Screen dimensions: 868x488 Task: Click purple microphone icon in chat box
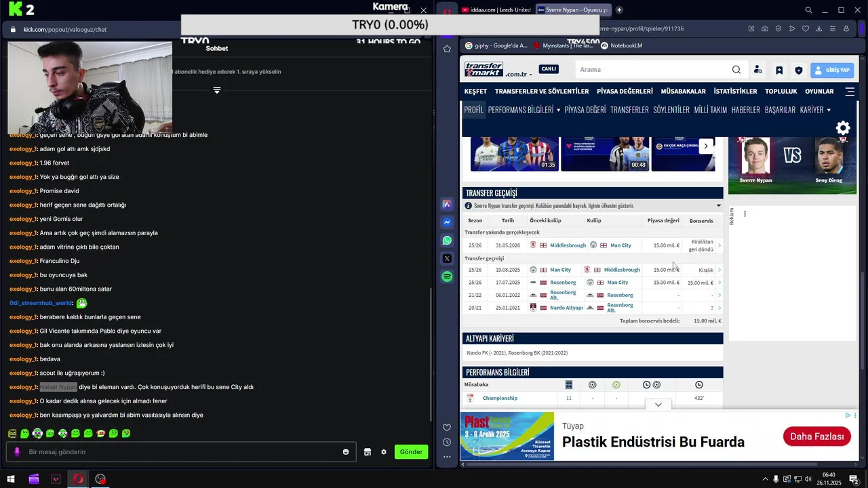click(17, 452)
